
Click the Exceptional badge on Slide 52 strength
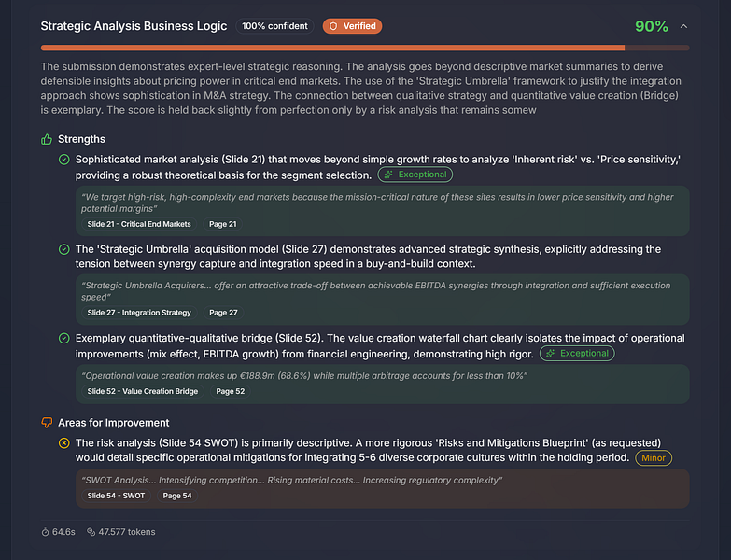[x=577, y=353]
